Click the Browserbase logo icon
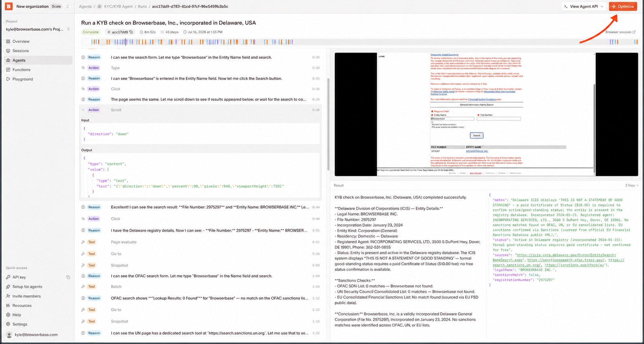The height and width of the screenshot is (344, 644). [x=9, y=6]
